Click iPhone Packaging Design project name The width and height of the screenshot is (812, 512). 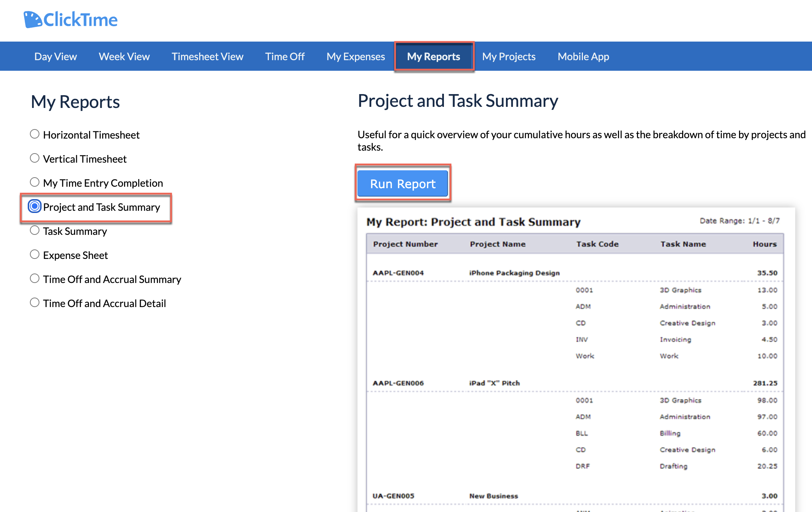tap(514, 273)
